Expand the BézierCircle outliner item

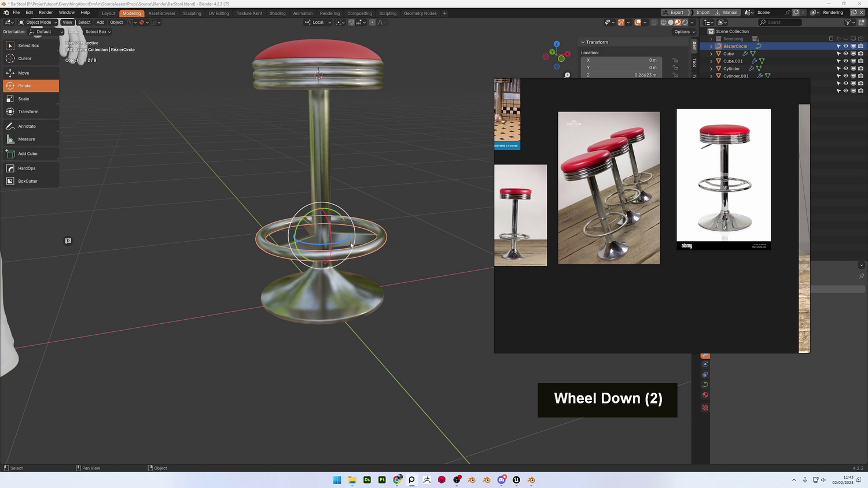click(711, 46)
